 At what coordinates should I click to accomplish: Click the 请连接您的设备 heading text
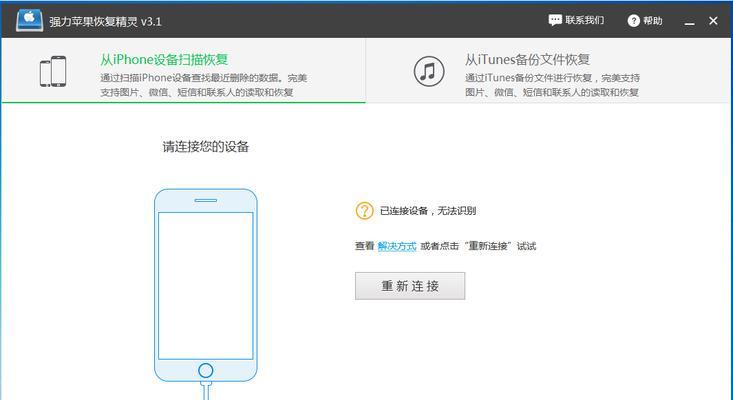(206, 147)
